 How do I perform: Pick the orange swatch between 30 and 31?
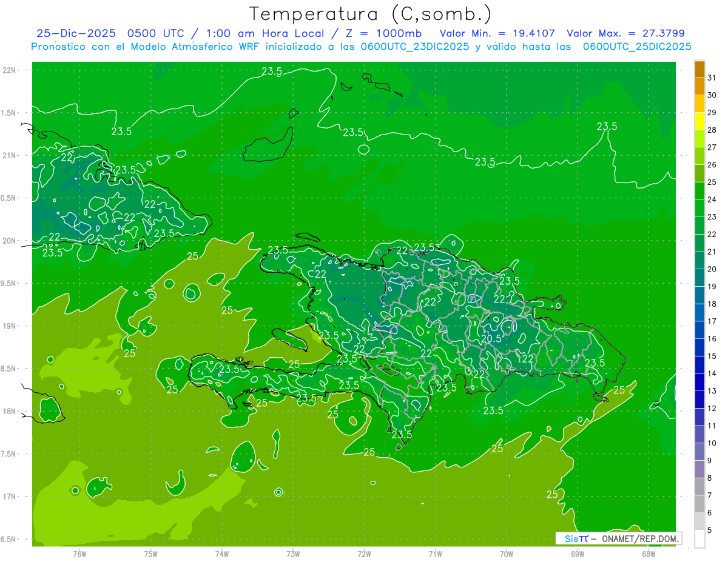[700, 87]
